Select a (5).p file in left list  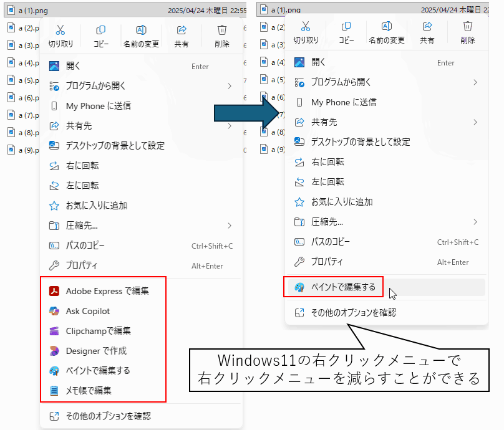(x=23, y=80)
